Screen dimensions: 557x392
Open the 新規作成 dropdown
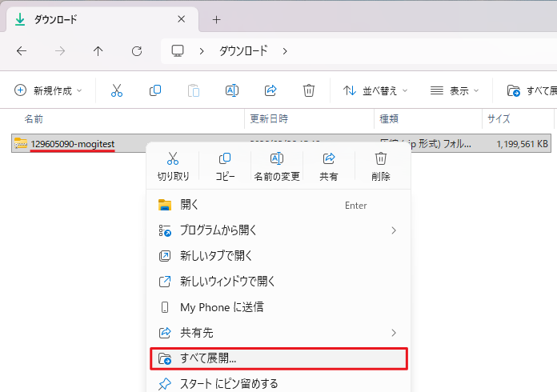click(x=48, y=90)
